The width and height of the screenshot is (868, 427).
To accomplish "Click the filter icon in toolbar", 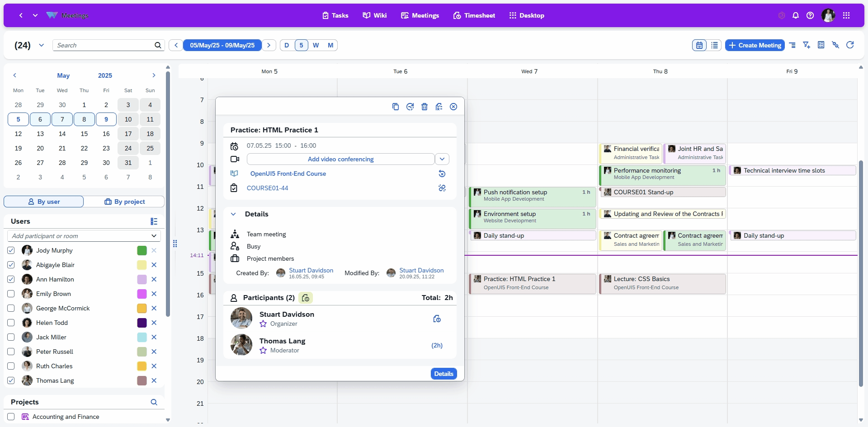I will click(x=806, y=45).
